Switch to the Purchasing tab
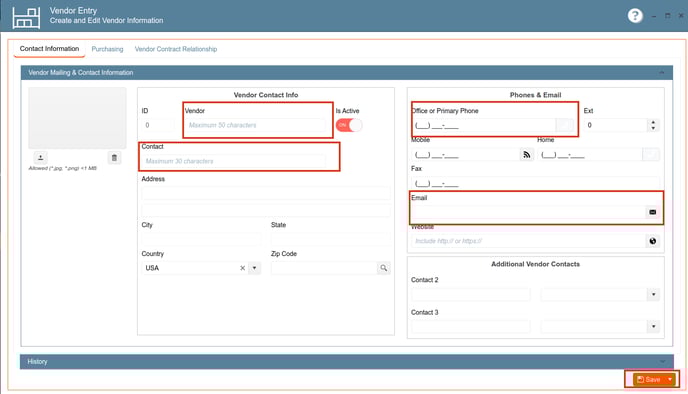 point(107,49)
